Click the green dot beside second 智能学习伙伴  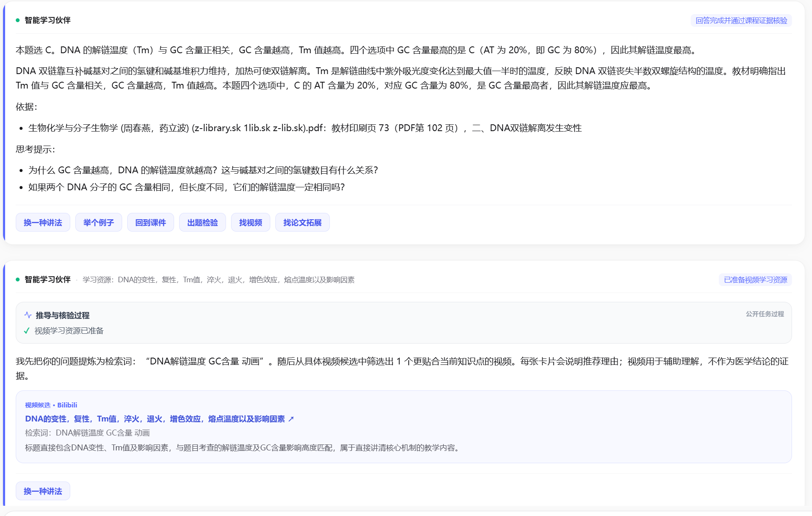18,280
